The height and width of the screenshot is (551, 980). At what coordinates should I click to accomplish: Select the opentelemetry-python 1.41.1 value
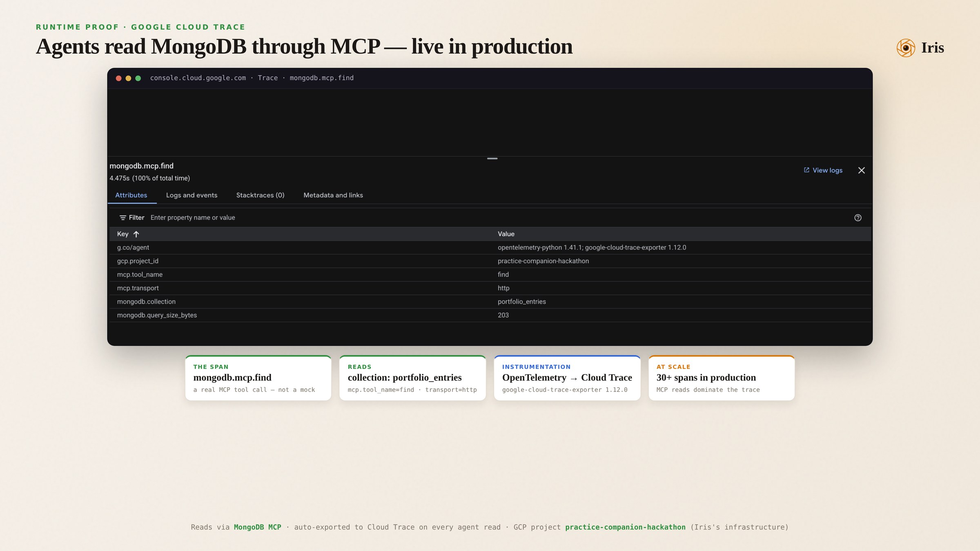click(x=592, y=247)
